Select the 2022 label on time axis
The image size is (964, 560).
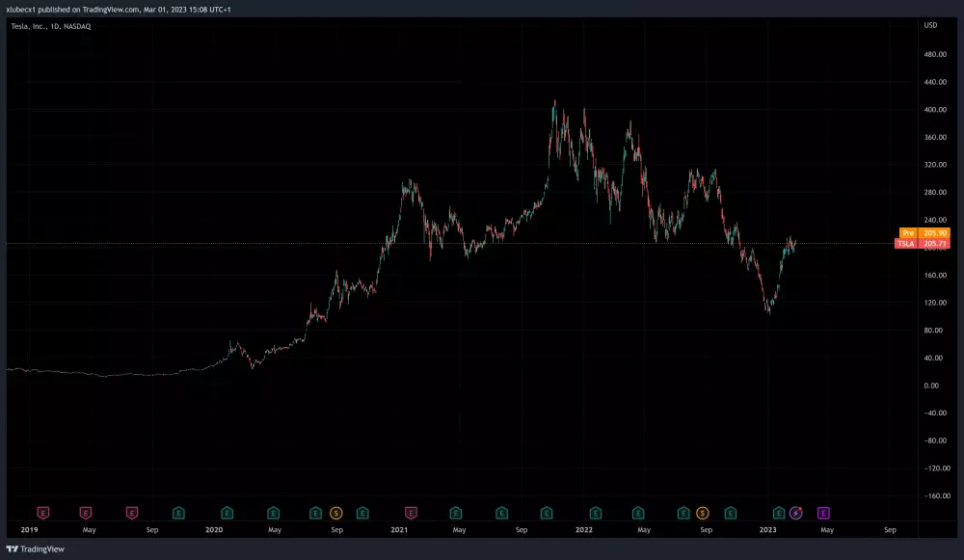tap(583, 530)
